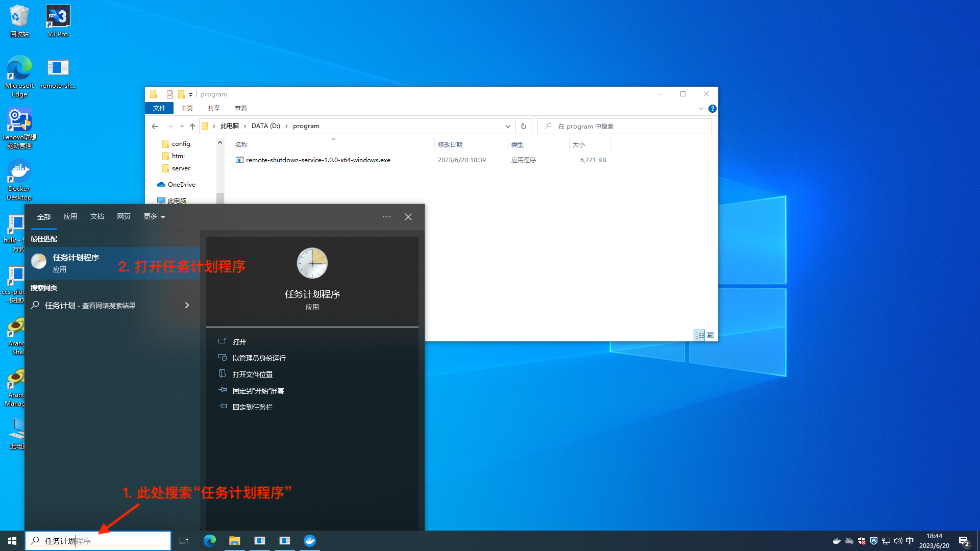Screen dimensions: 980x551
Task: Click the search panel options ellipsis
Action: [387, 217]
